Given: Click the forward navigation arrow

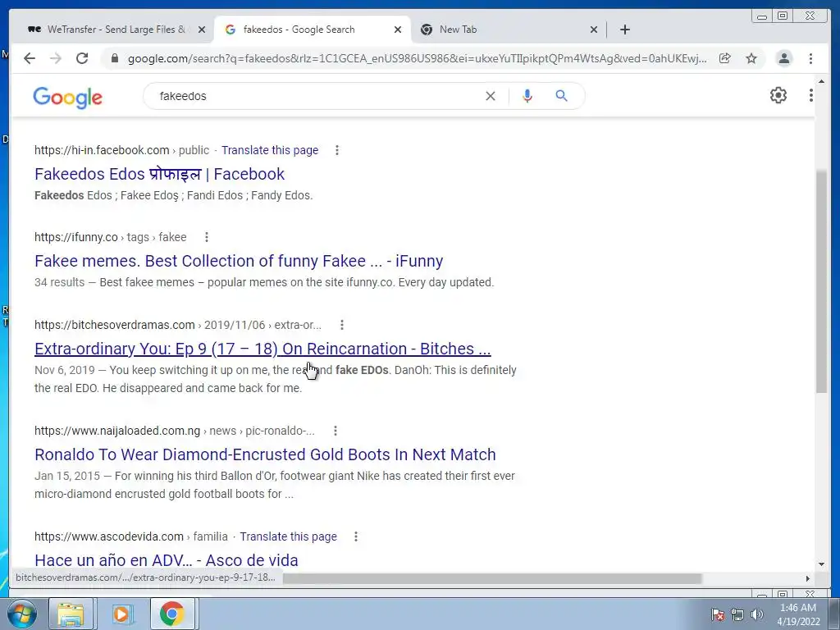Looking at the screenshot, I should [x=56, y=58].
